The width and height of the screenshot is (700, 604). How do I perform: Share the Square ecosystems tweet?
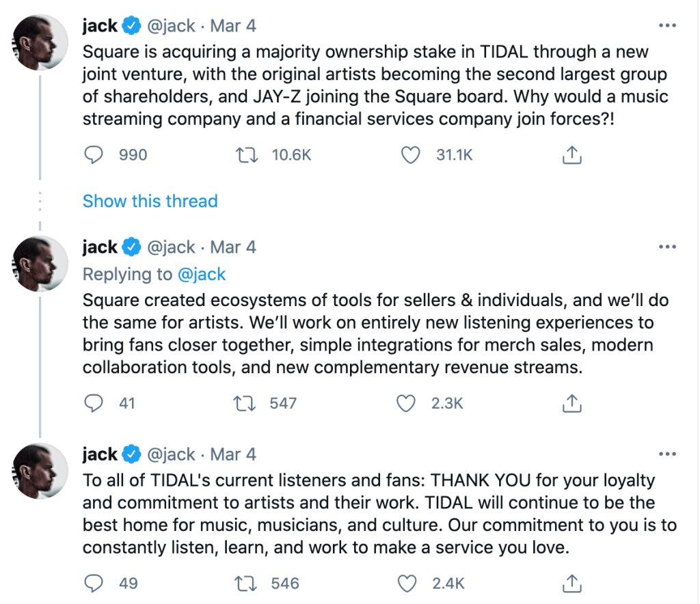tap(571, 403)
